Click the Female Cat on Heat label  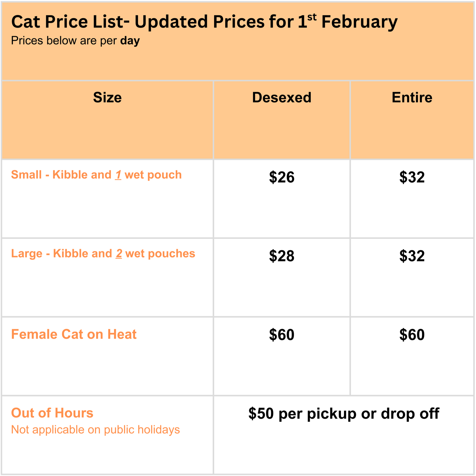74,334
